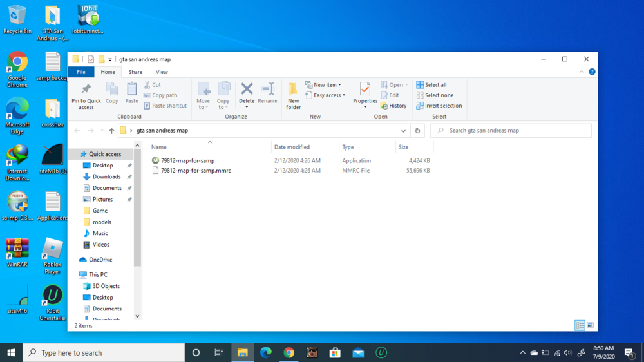Click Pin to Quick access icon

pyautogui.click(x=86, y=97)
